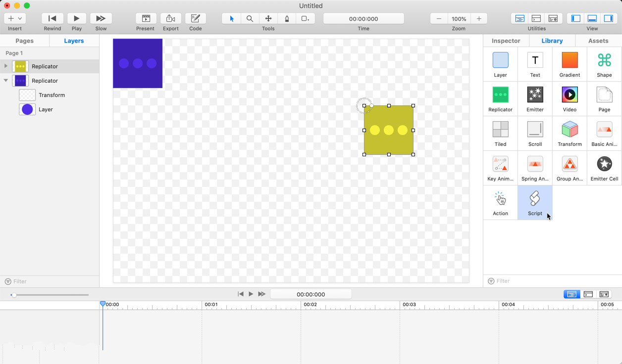Screen dimensions: 622x364
Task: Pick the Layer library item
Action: click(500, 64)
